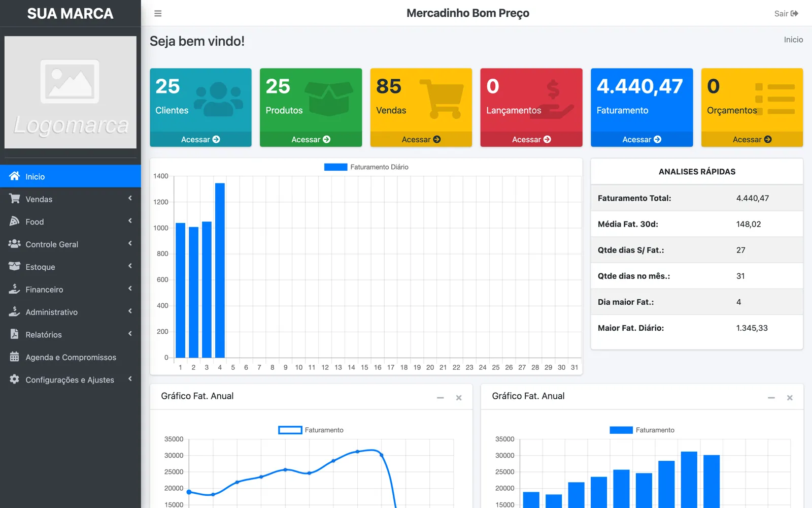Minimize the right Gráfico Fat. Anual bar chart panel
812x508 pixels.
click(x=771, y=398)
